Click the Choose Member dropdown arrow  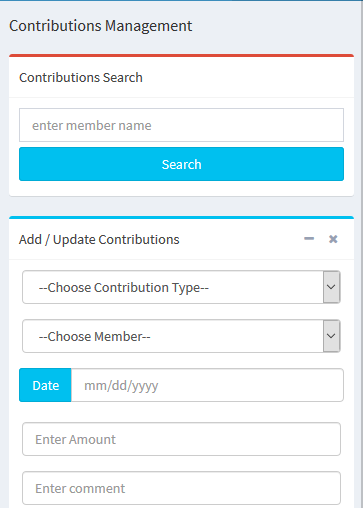point(331,336)
